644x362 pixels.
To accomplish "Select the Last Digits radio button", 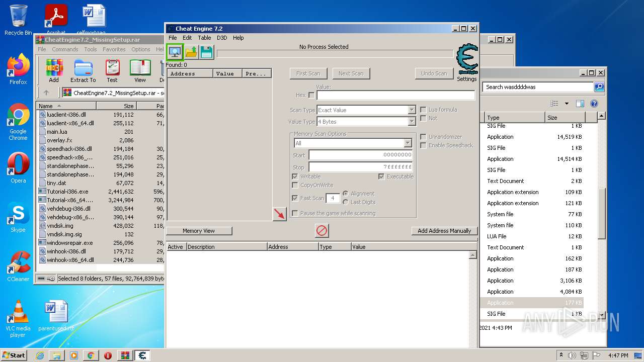I will [345, 202].
